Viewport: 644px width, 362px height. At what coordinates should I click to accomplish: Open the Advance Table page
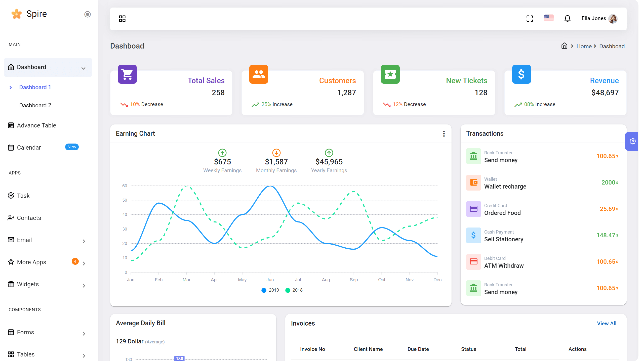point(36,125)
